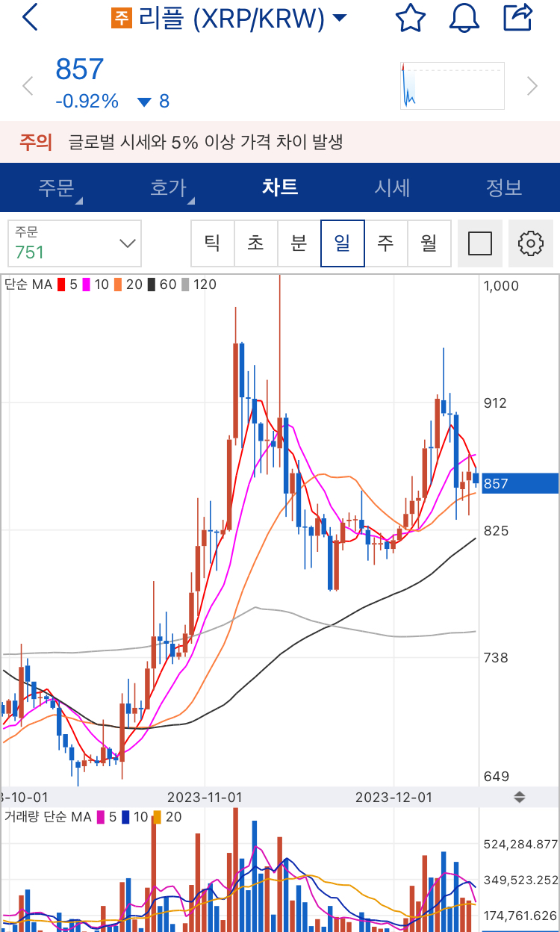Expand volume pane with up-down arrows
Viewport: 560px width, 932px height.
pos(520,797)
